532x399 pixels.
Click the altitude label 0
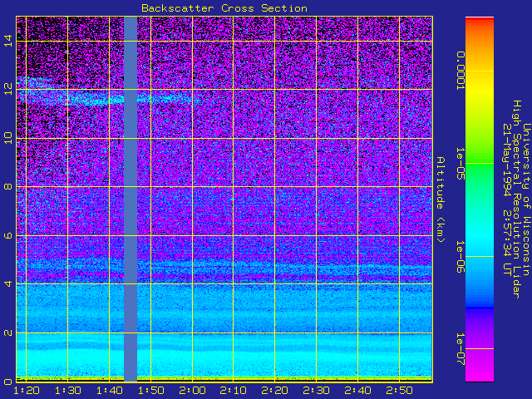tap(8, 382)
